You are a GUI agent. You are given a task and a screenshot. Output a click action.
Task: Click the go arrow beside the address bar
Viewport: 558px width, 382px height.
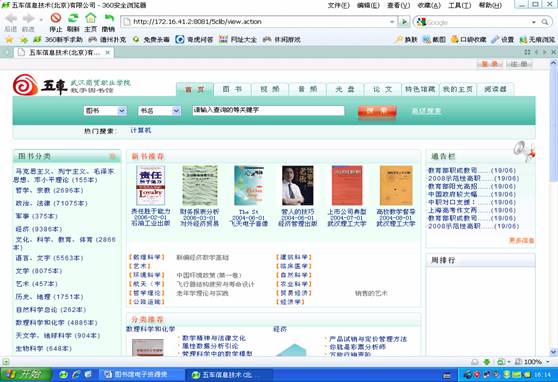[404, 22]
